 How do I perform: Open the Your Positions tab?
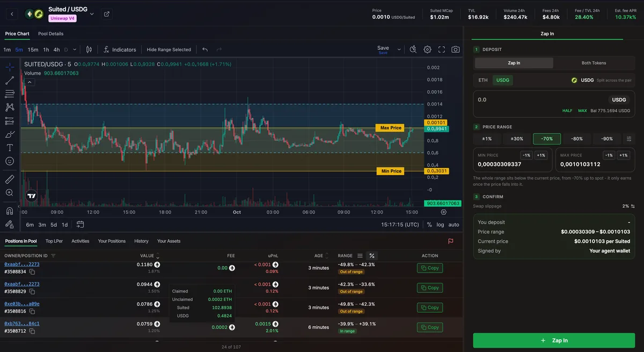pyautogui.click(x=112, y=241)
